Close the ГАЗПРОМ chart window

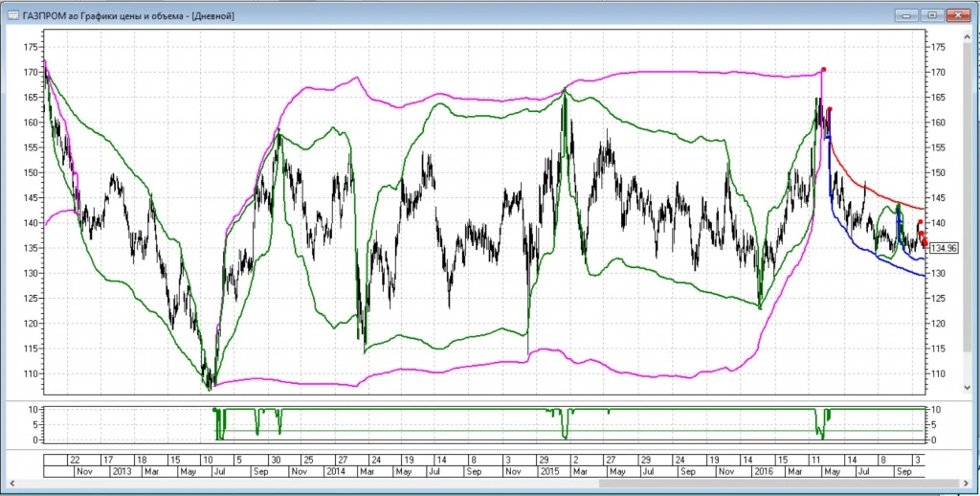pos(958,15)
